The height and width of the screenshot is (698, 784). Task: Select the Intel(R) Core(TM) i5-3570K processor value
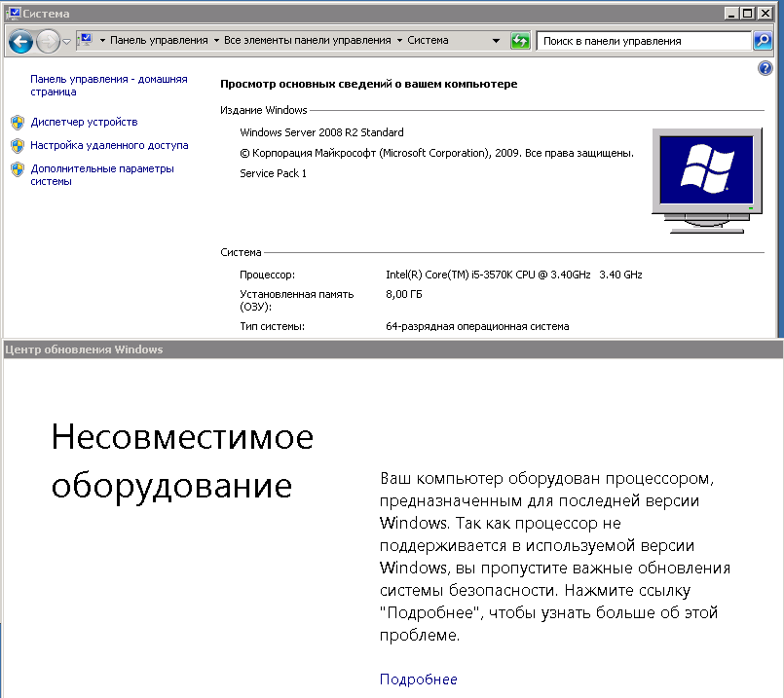point(514,275)
